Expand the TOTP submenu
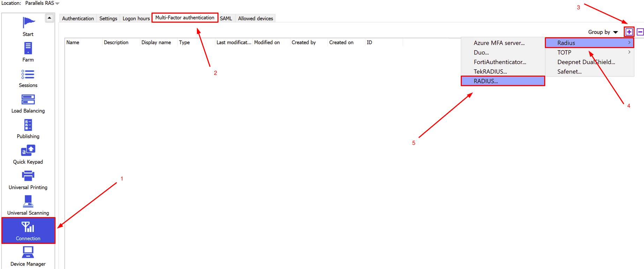 pyautogui.click(x=590, y=52)
